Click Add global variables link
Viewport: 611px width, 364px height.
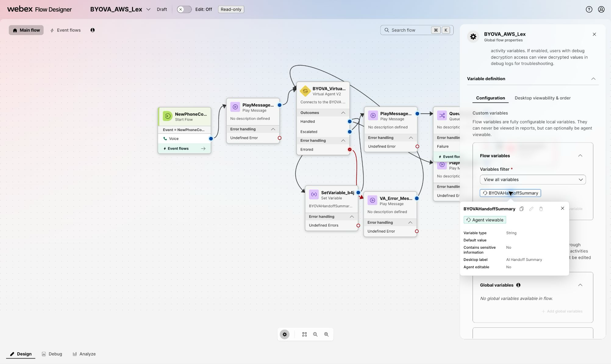[x=562, y=311]
